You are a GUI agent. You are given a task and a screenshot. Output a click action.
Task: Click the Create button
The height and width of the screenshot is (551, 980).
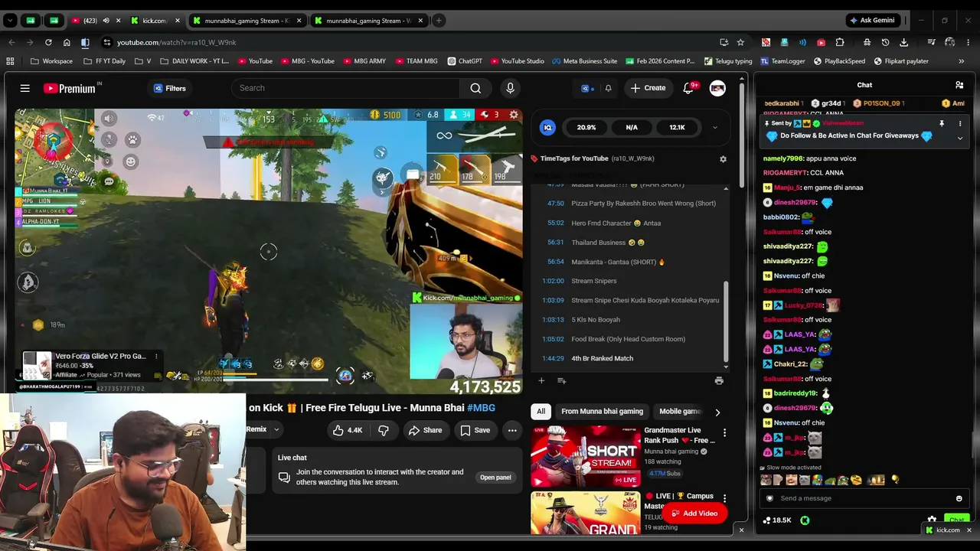tap(648, 88)
